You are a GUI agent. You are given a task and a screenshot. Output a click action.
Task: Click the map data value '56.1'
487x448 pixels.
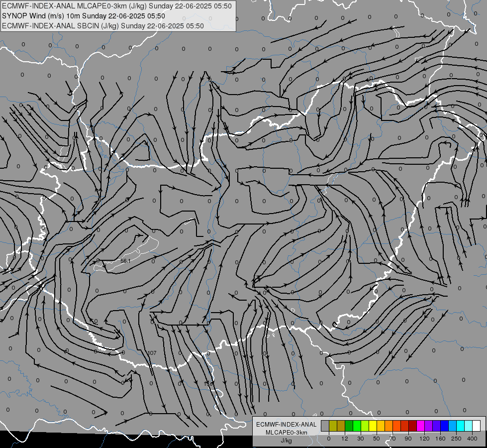[125, 261]
